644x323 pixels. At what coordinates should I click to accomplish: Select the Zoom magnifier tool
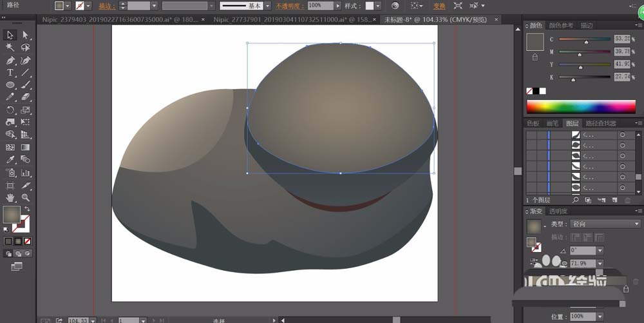click(x=26, y=197)
